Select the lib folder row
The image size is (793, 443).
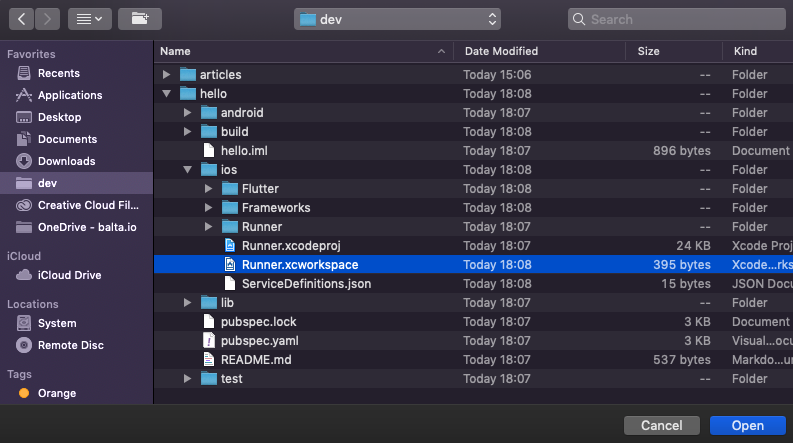(473, 302)
